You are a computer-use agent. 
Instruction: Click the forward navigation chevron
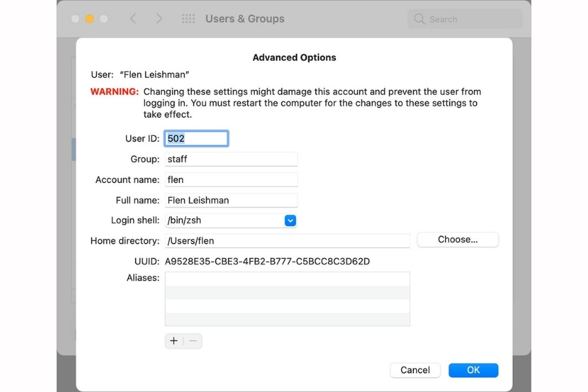pyautogui.click(x=159, y=19)
